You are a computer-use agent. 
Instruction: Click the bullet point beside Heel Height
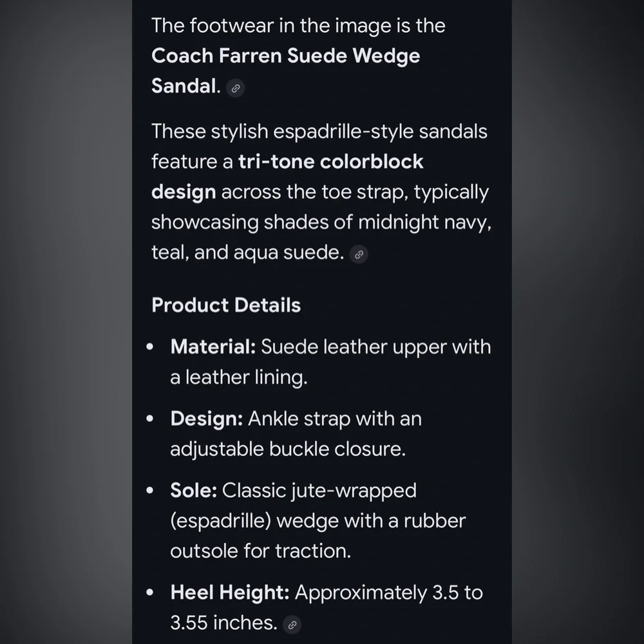150,593
